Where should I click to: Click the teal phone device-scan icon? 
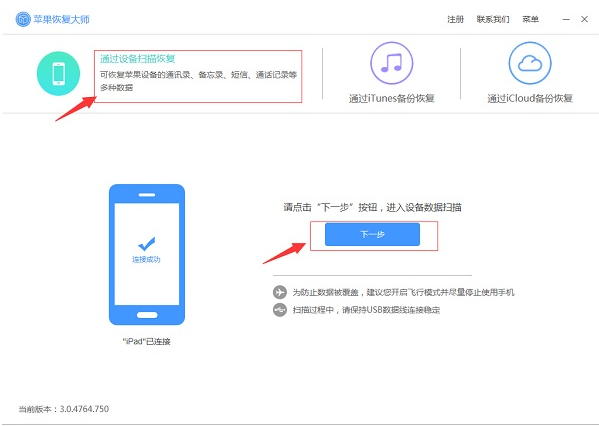(58, 73)
